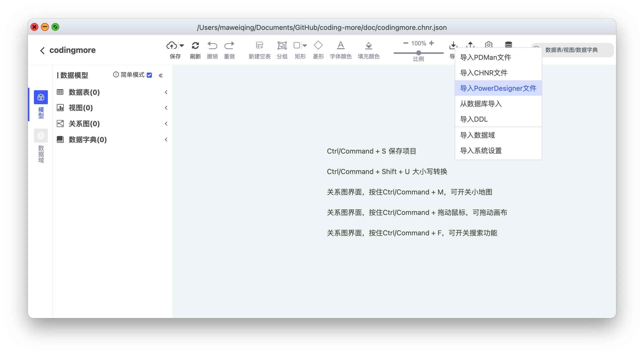Select the 分组 grouping icon
This screenshot has width=644, height=355.
coord(282,46)
